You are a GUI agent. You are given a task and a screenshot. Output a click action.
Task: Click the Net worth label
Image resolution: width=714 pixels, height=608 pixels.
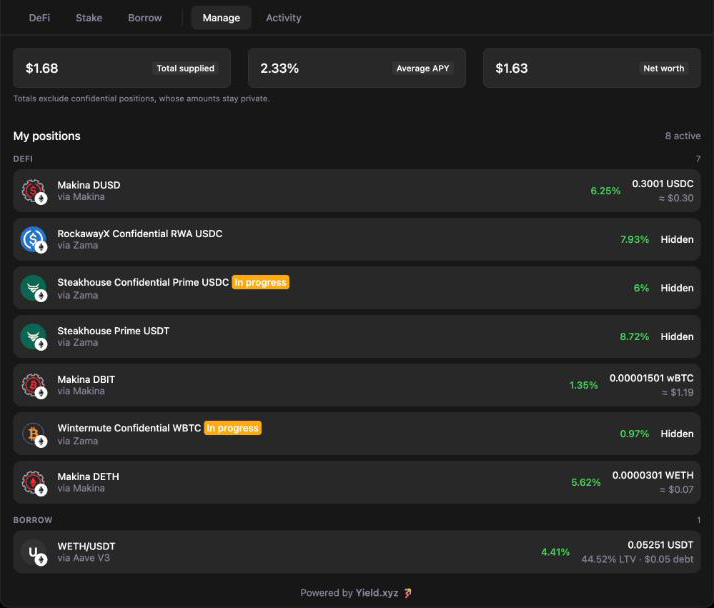pos(663,68)
